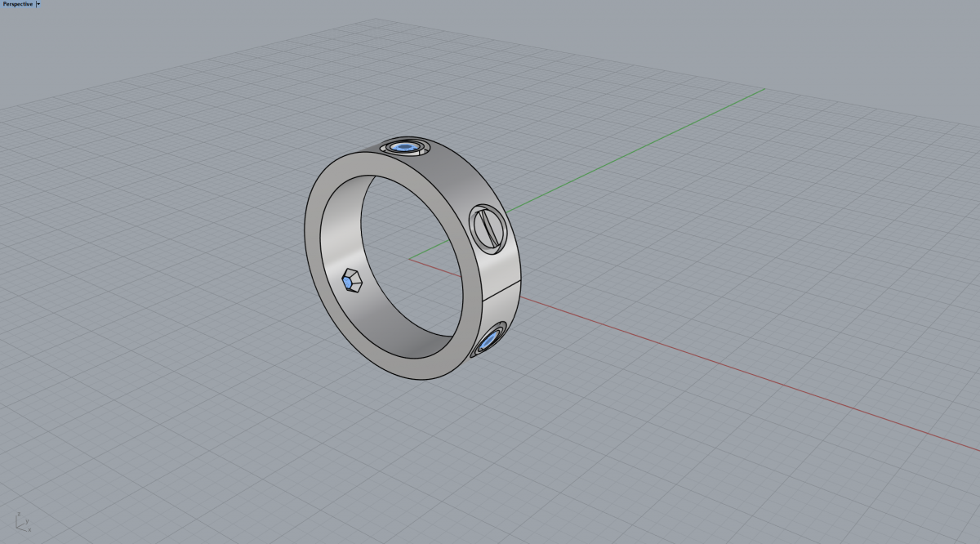
Task: Open the Perspective viewport dropdown arrow
Action: 38,4
